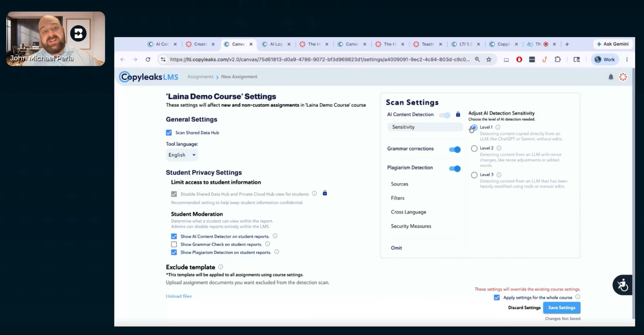Viewport: 644px width, 335px height.
Task: Enable Show Grammar Check on student reports
Action: pos(174,244)
